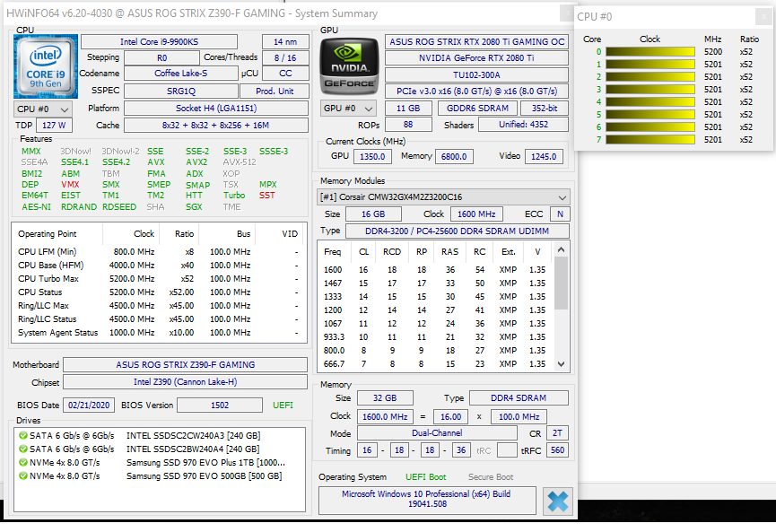Click the Secure Boot label
Image resolution: width=776 pixels, height=532 pixels.
click(x=491, y=477)
